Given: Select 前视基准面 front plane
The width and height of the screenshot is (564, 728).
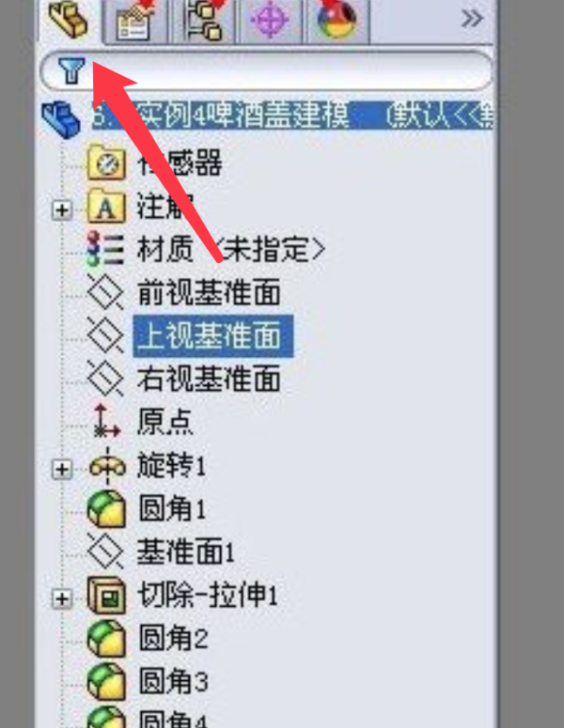Looking at the screenshot, I should tap(209, 292).
